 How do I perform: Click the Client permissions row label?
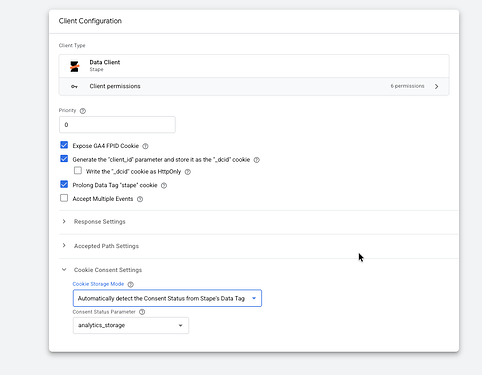click(115, 86)
